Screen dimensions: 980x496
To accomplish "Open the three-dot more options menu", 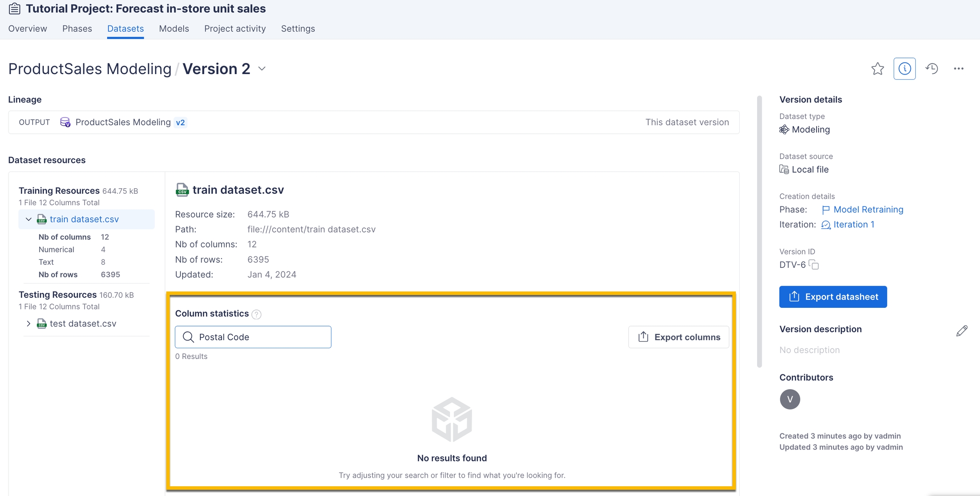I will coord(958,69).
